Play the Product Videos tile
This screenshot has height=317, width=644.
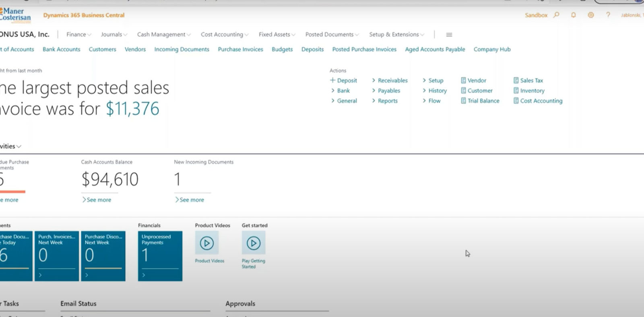tap(207, 243)
